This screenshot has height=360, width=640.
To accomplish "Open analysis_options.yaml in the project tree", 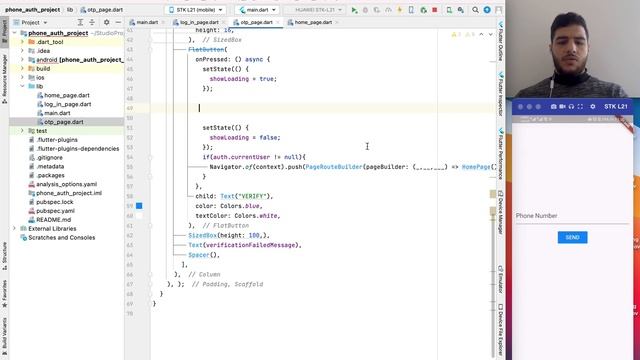I will pyautogui.click(x=67, y=184).
